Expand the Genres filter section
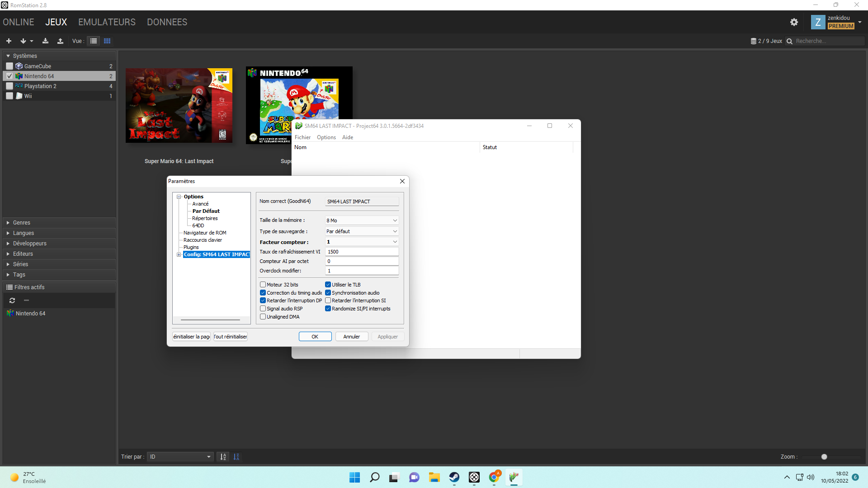Viewport: 868px width, 488px height. [21, 223]
